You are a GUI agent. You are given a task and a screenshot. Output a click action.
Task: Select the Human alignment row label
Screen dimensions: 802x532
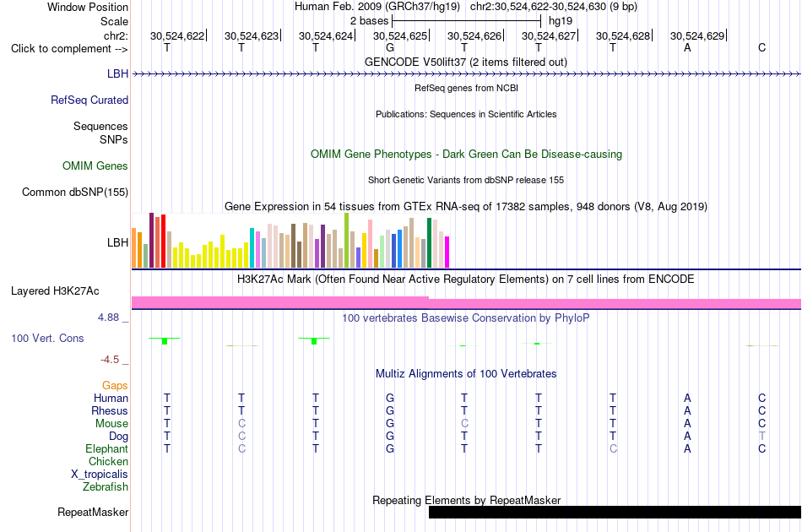111,398
